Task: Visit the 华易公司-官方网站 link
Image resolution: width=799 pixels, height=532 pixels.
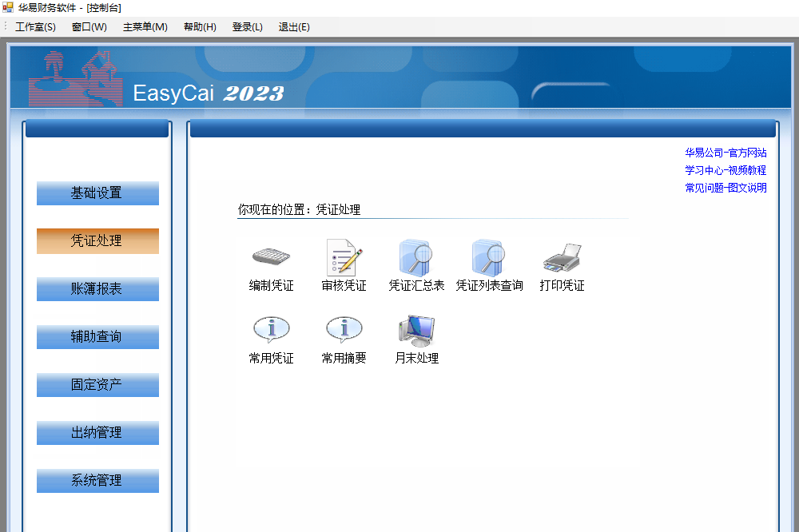Action: click(x=725, y=153)
